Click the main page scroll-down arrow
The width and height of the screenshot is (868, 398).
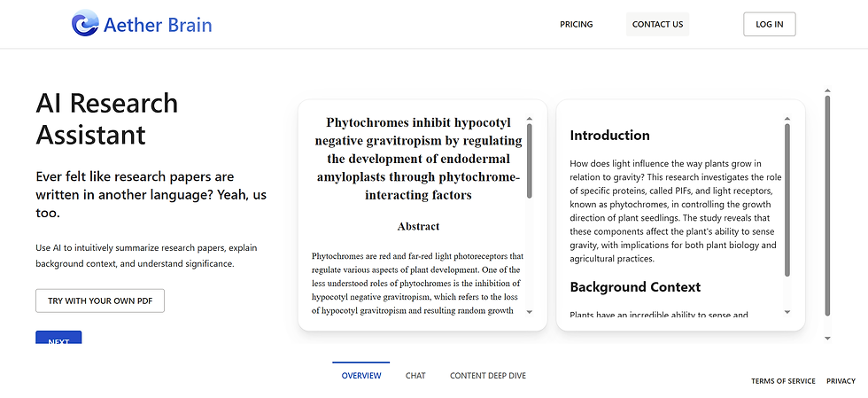click(x=827, y=338)
